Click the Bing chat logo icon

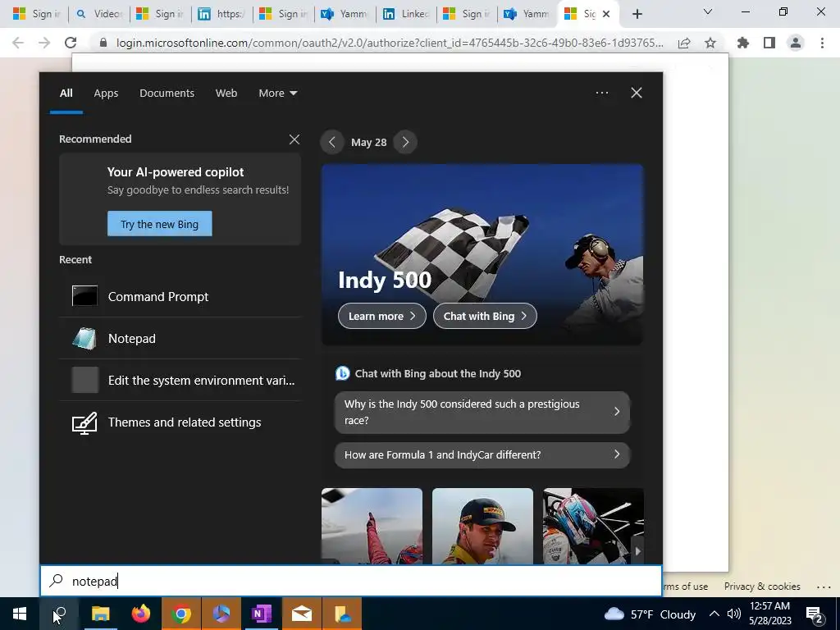point(342,373)
